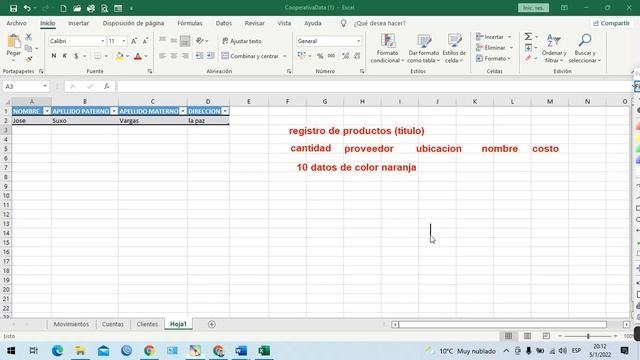
Task: Open APELLIDO PATERNO filter dropdown
Action: 114,111
